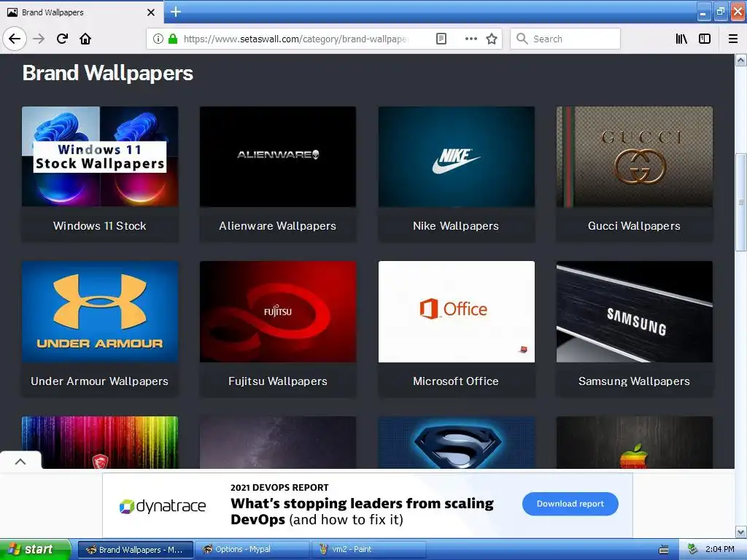Screen dimensions: 747x560
Task: Click the scrollbar up arrow
Action: pyautogui.click(x=741, y=60)
